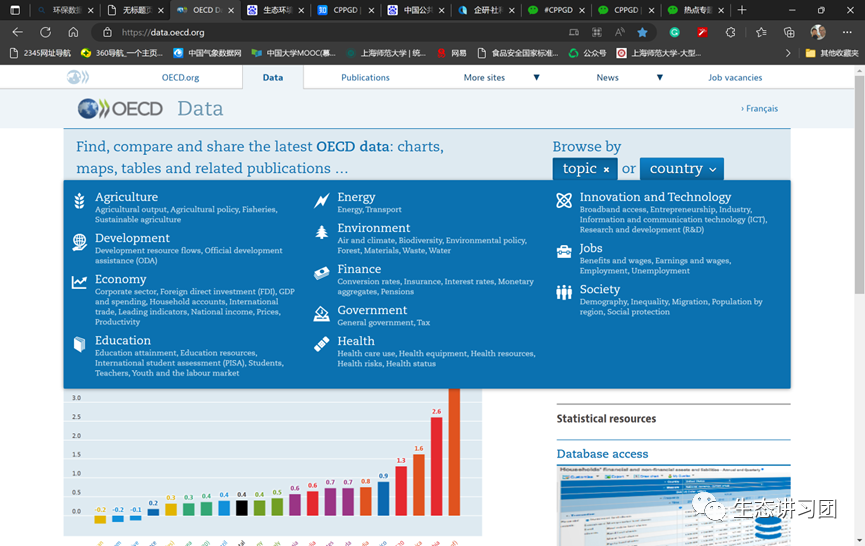865x546 pixels.
Task: Click the tallest orange bar in chart
Action: (x=454, y=452)
